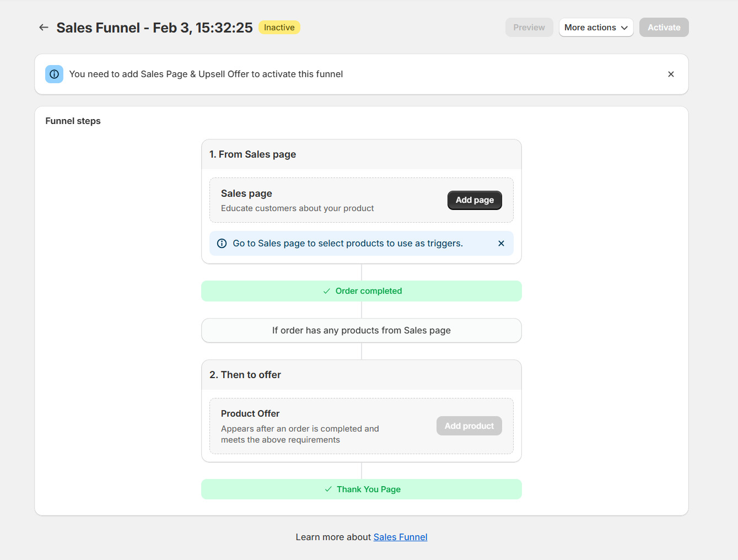Click the Preview button
738x560 pixels.
pos(529,27)
